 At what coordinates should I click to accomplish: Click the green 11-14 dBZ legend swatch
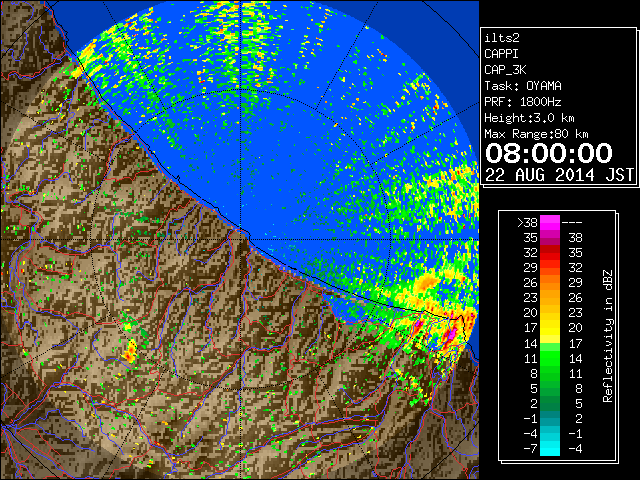(x=550, y=358)
